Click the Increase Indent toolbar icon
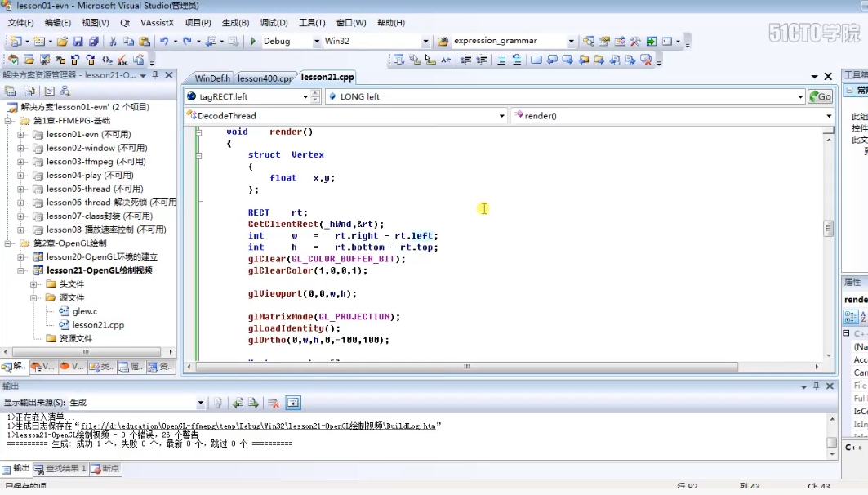This screenshot has height=495, width=868. pyautogui.click(x=482, y=60)
